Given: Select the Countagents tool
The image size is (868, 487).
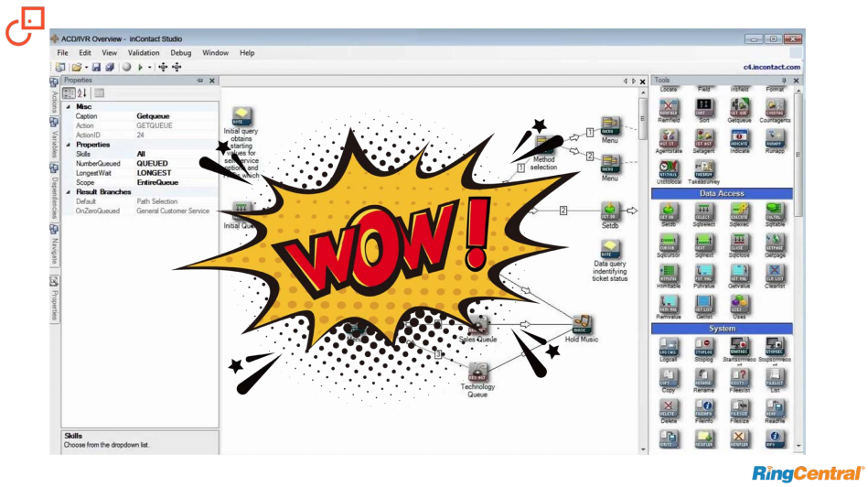Looking at the screenshot, I should [x=775, y=107].
